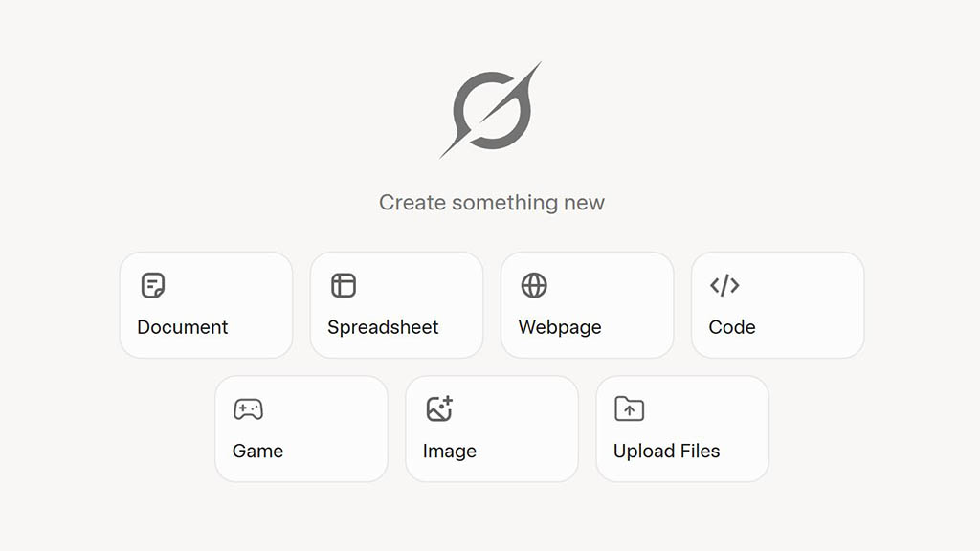Click the "Create something new" heading
Screen dimensions: 980x551
point(492,203)
